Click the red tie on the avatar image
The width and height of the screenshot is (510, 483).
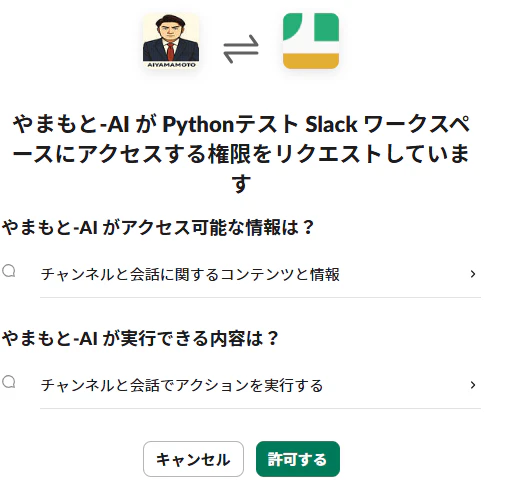point(171,51)
